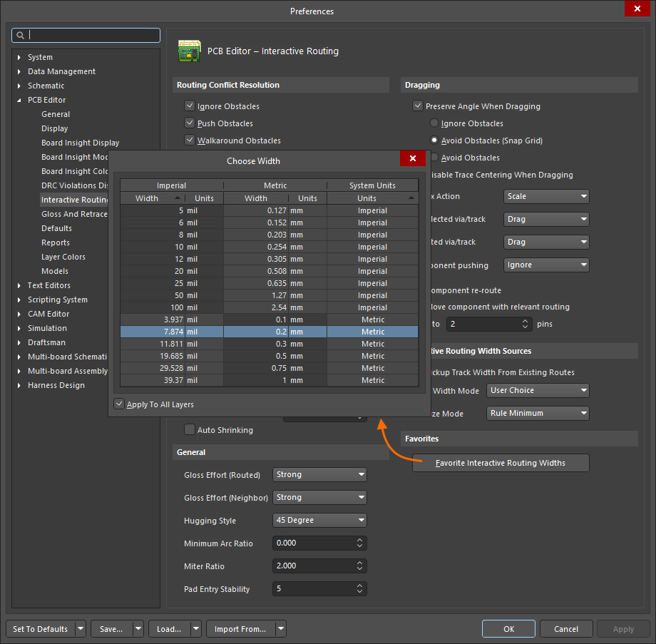656x644 pixels.
Task: Open the Set To Defaults dropdown arrow
Action: point(81,629)
